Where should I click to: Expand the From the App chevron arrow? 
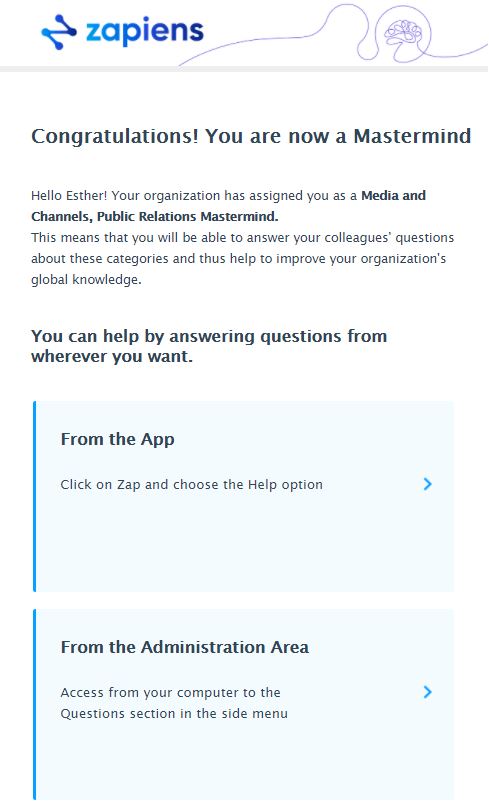[427, 484]
